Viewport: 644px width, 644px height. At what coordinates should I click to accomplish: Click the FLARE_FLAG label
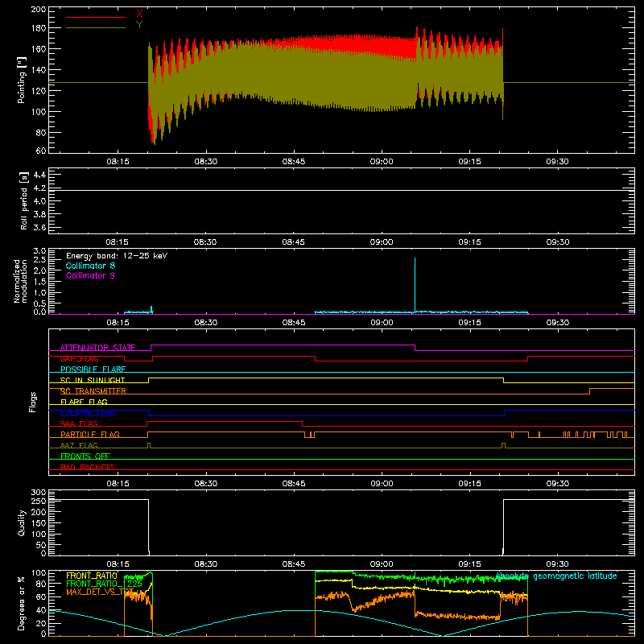pyautogui.click(x=84, y=402)
